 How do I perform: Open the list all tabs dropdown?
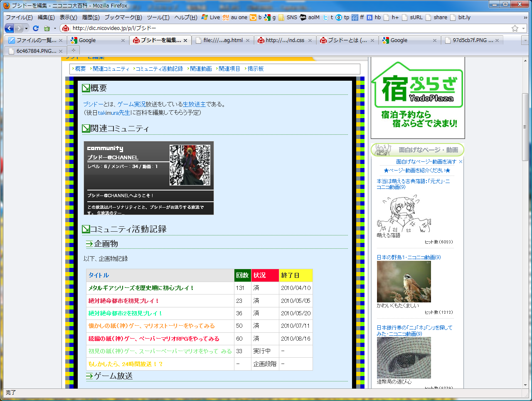(525, 40)
